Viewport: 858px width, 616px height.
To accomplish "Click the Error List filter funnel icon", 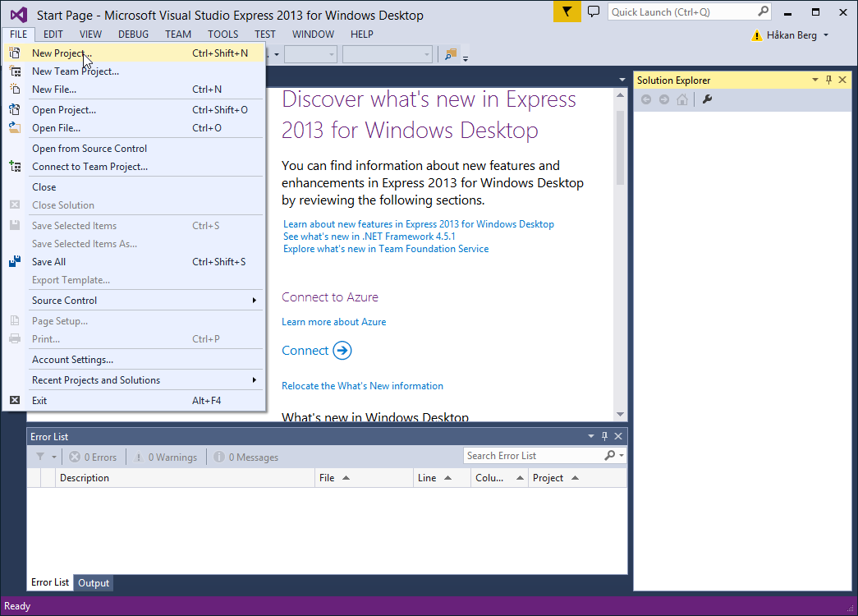I will tap(40, 457).
